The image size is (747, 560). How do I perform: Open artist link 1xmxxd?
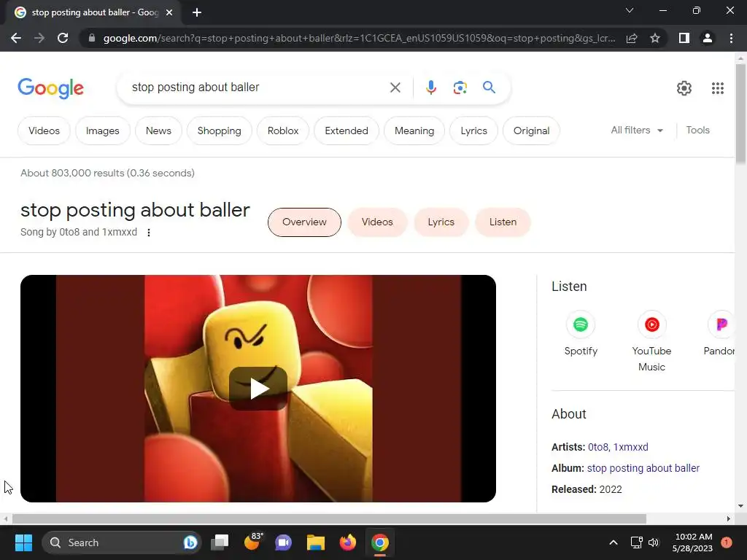coord(630,447)
